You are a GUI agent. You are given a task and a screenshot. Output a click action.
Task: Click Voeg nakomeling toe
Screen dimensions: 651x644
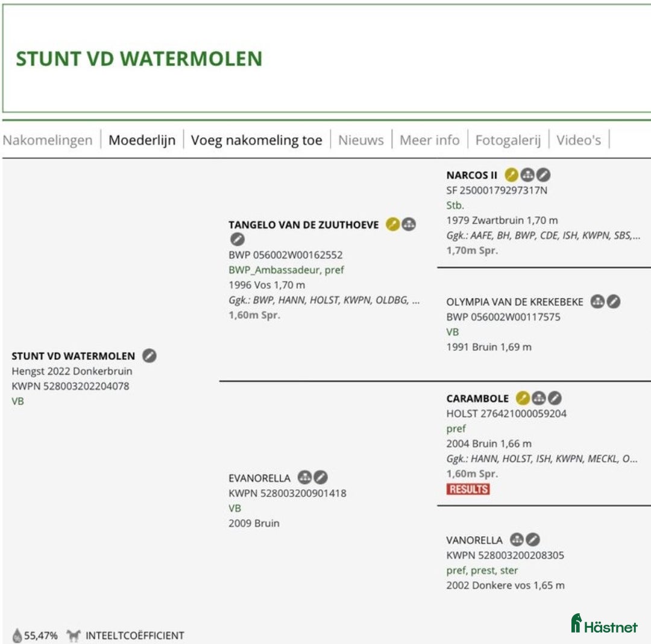[x=257, y=139]
